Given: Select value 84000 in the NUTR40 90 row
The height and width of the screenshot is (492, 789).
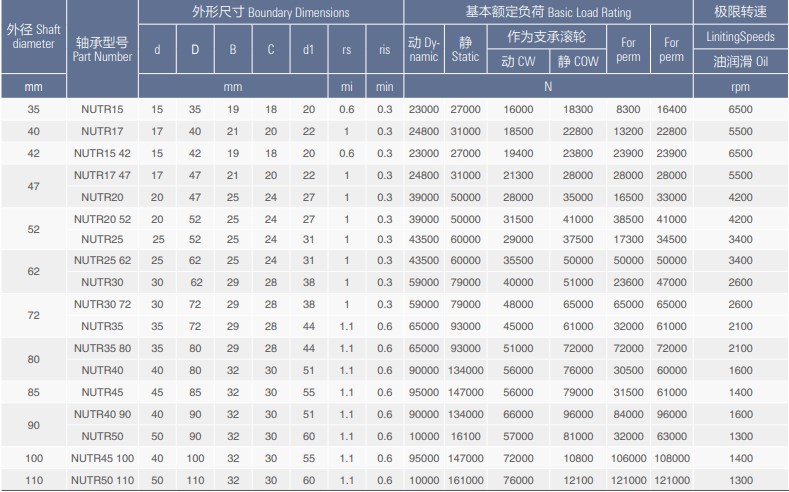Looking at the screenshot, I should pyautogui.click(x=628, y=414).
